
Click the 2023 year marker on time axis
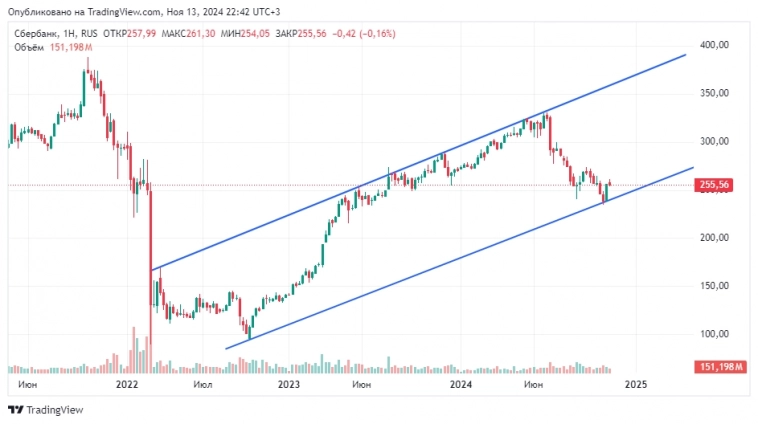(288, 383)
